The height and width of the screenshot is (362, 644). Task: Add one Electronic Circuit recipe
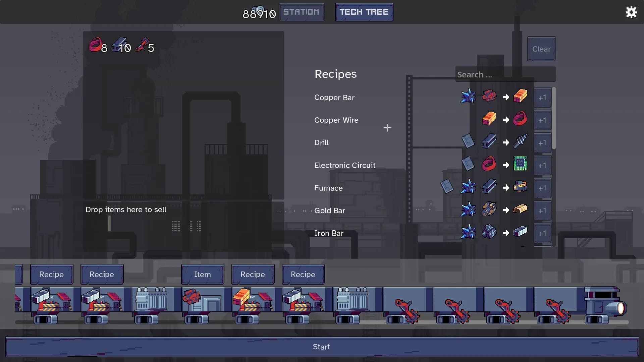point(542,166)
